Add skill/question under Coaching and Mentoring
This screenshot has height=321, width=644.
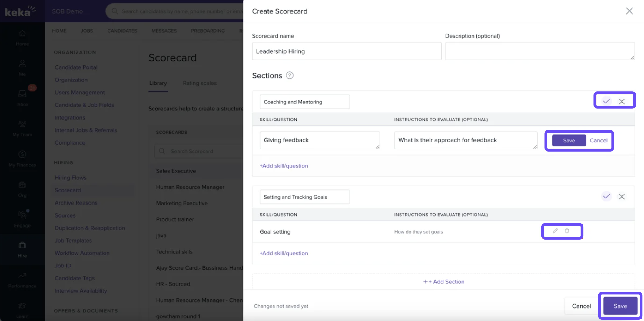pos(284,166)
